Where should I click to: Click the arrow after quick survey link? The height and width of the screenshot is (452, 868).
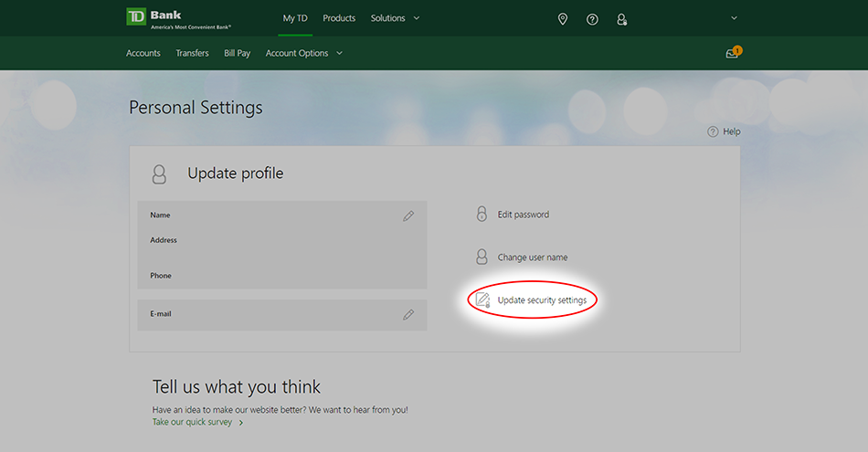[241, 423]
